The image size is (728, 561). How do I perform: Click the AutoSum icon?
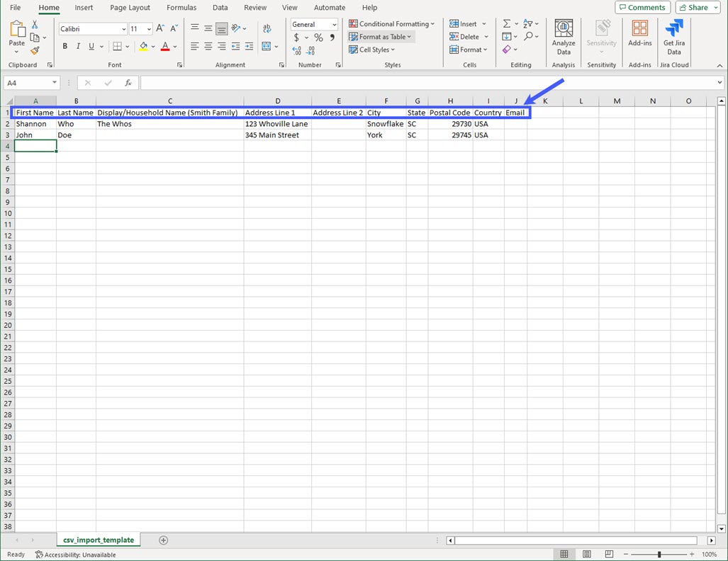[x=505, y=23]
